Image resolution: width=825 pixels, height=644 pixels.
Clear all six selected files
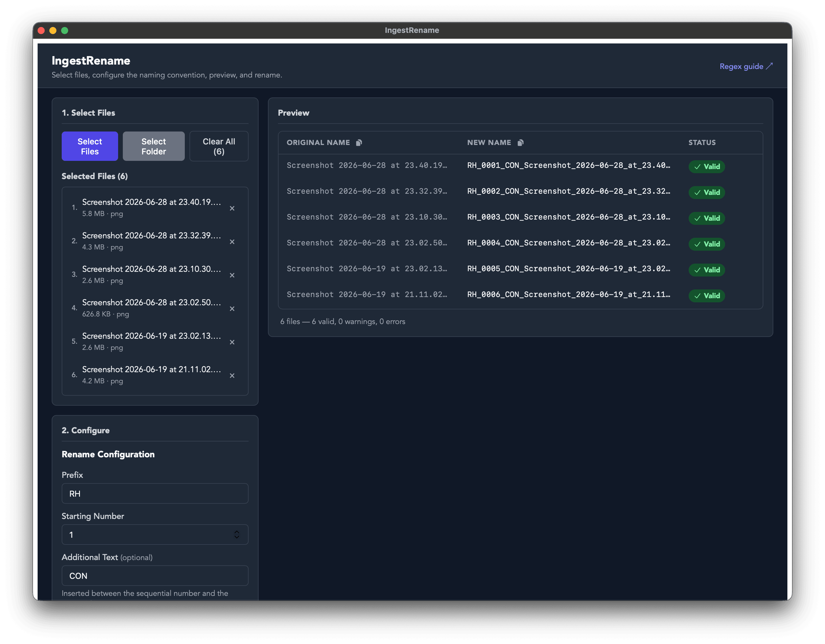point(219,146)
